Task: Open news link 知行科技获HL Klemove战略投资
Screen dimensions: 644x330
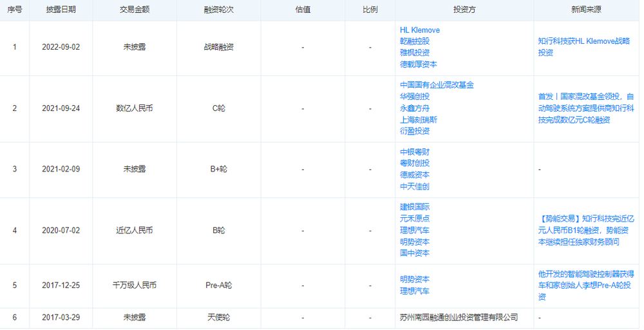Action: pos(584,47)
